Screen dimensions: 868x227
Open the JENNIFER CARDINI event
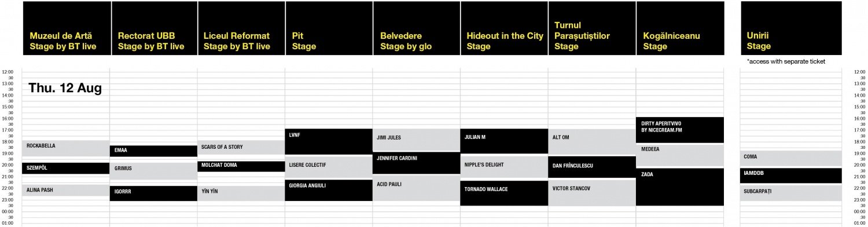tap(417, 164)
